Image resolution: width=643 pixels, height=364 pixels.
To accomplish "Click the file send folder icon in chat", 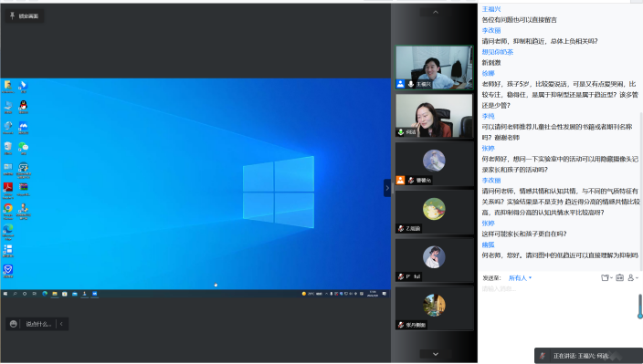I will pyautogui.click(x=606, y=277).
